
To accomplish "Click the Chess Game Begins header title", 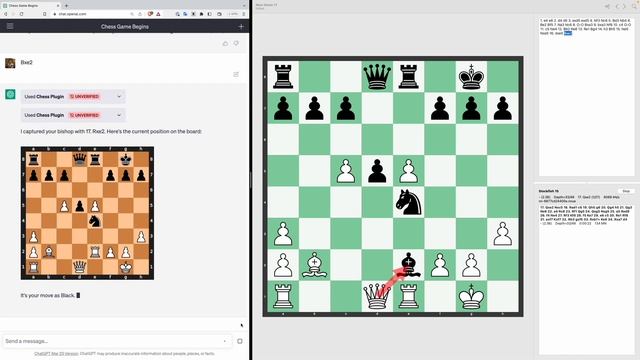I will coord(125,27).
